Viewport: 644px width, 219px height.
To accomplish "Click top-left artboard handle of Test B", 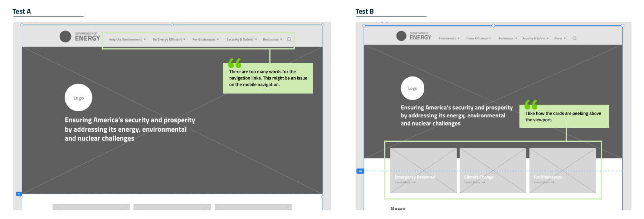I will pyautogui.click(x=364, y=25).
